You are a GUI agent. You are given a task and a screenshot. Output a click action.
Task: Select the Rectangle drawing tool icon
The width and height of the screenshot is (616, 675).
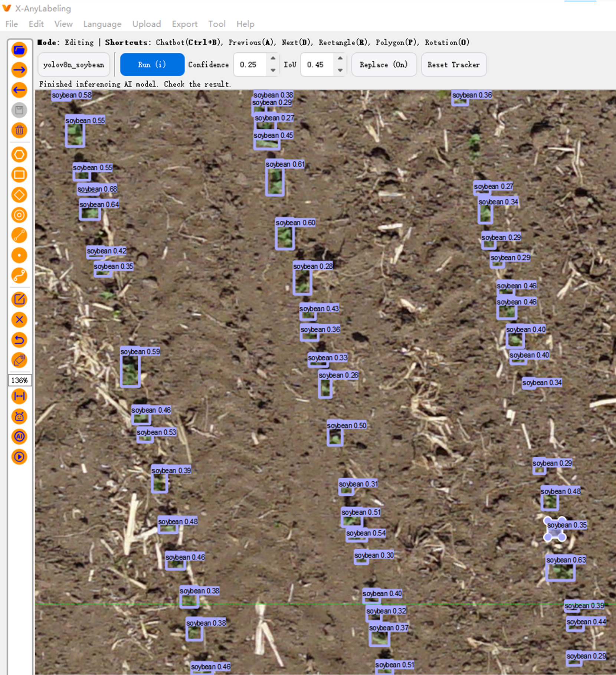[19, 174]
